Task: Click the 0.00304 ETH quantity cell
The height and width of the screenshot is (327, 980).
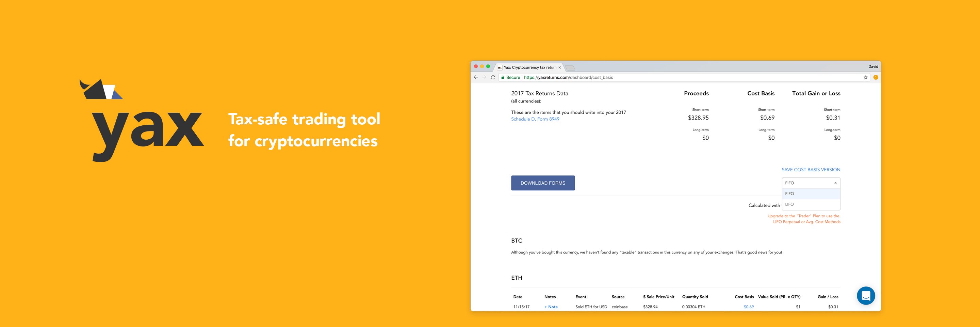Action: (x=693, y=307)
